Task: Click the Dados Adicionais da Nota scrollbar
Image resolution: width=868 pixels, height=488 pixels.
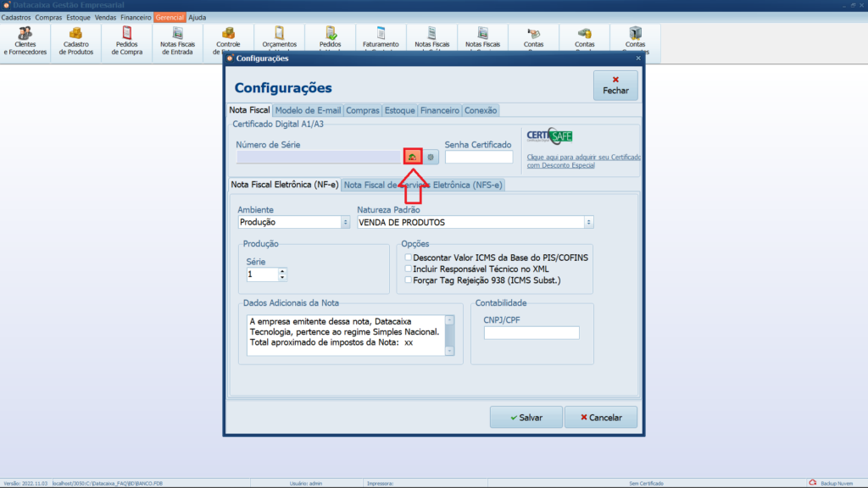Action: coord(449,335)
